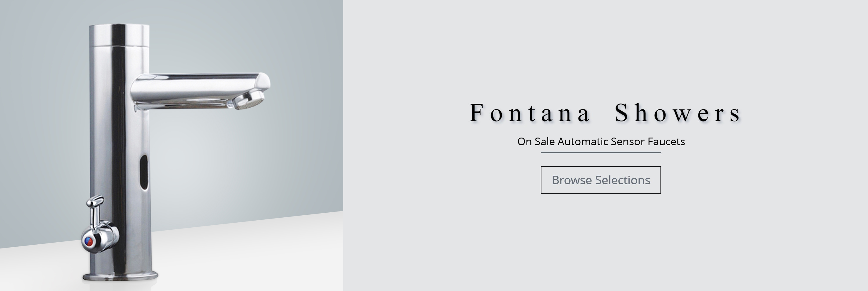Click the word Browse on the button
868x291 pixels.
pyautogui.click(x=572, y=180)
